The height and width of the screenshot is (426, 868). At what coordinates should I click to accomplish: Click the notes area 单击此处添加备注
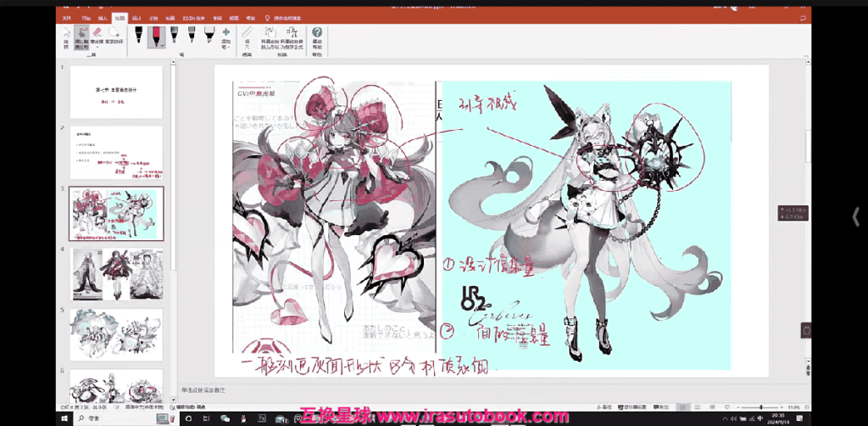click(204, 390)
